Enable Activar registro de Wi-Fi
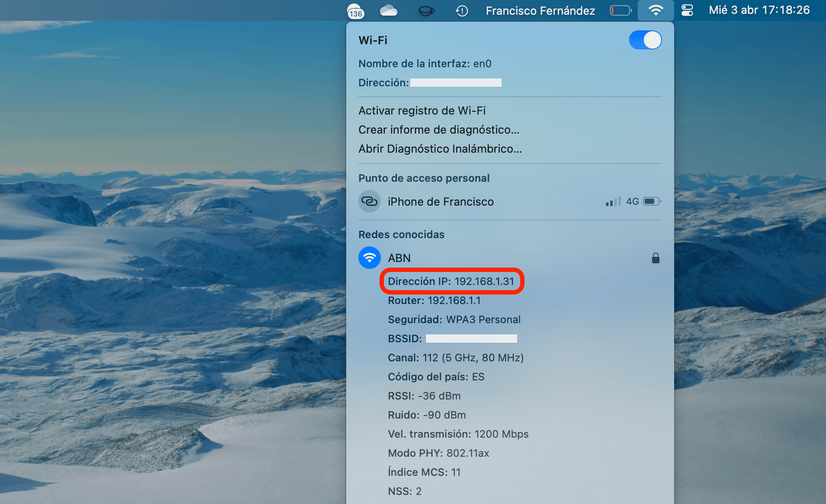The width and height of the screenshot is (826, 504). (422, 111)
